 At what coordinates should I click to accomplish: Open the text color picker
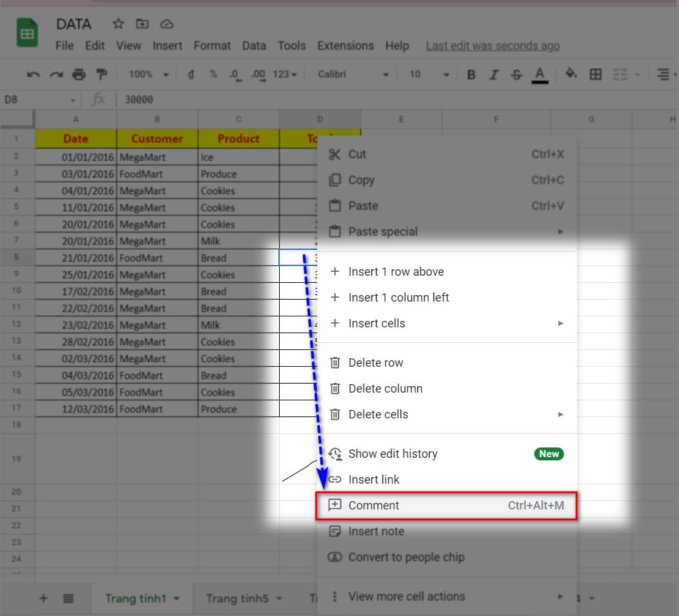540,74
